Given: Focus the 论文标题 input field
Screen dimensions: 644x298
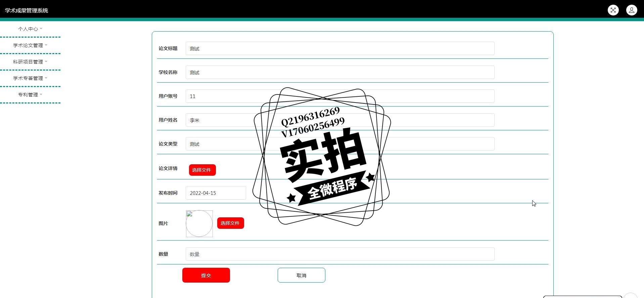Looking at the screenshot, I should click(340, 48).
